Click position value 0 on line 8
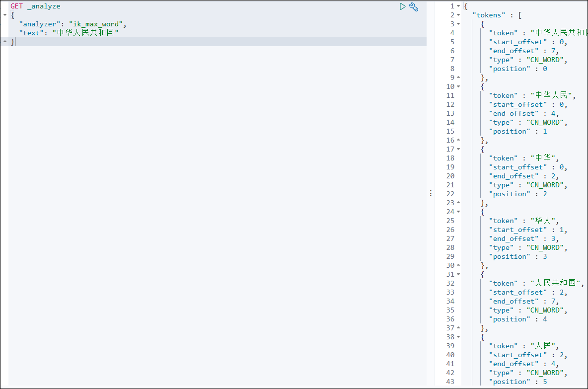The width and height of the screenshot is (588, 389). [545, 69]
